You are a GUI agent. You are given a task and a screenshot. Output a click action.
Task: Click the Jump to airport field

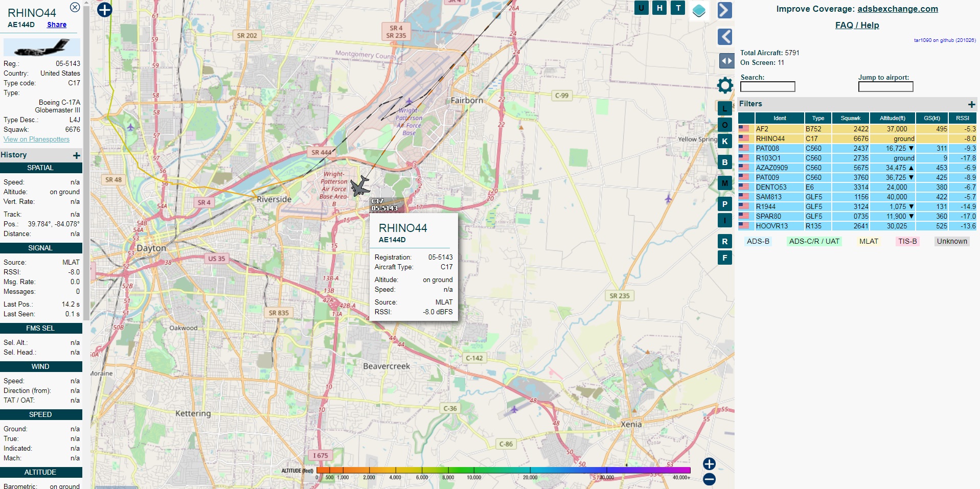(886, 87)
